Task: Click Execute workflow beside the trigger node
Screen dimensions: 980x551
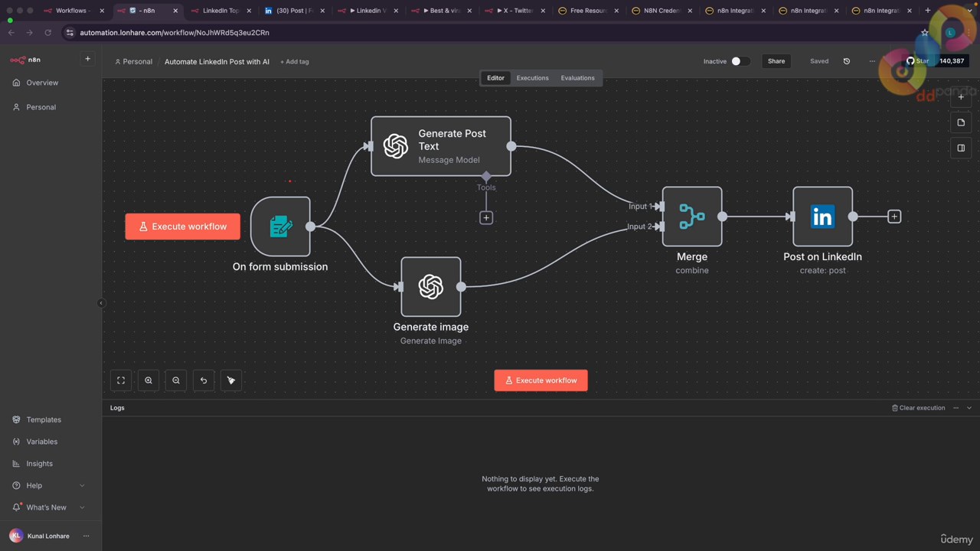Action: click(182, 227)
